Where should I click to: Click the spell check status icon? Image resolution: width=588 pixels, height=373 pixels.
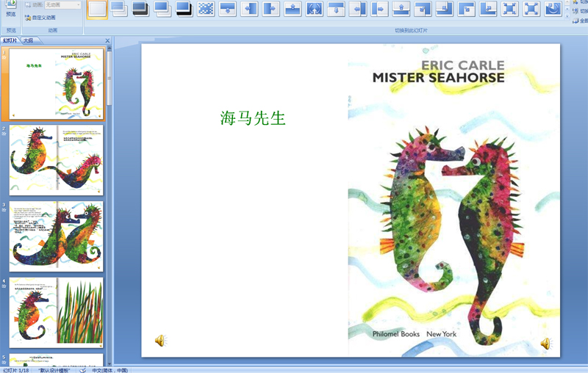(x=83, y=370)
